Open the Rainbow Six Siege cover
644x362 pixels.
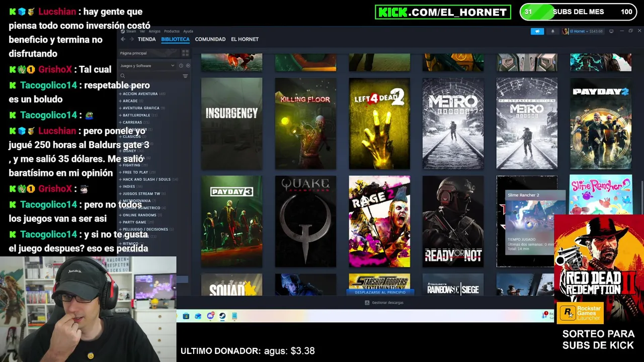[453, 285]
